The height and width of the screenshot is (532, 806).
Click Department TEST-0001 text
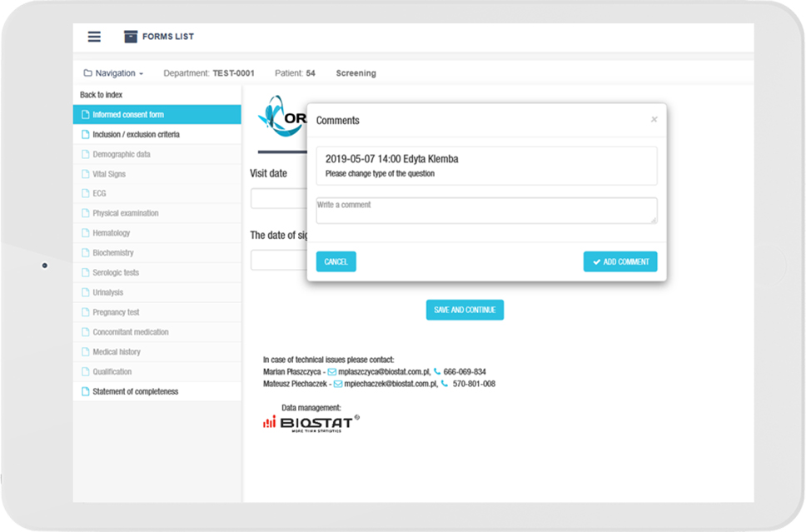209,73
